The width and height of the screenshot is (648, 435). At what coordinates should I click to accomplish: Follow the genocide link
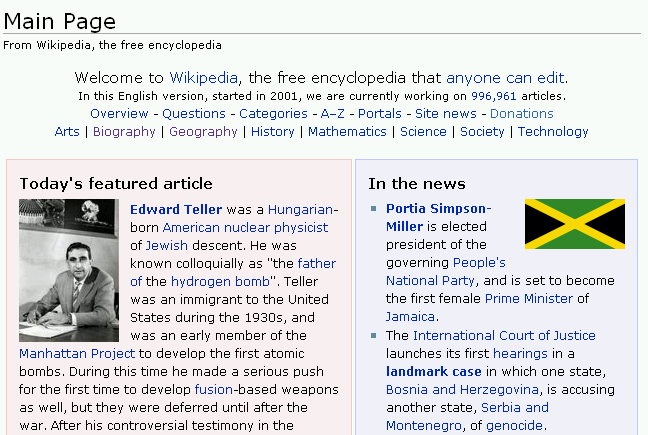(514, 425)
